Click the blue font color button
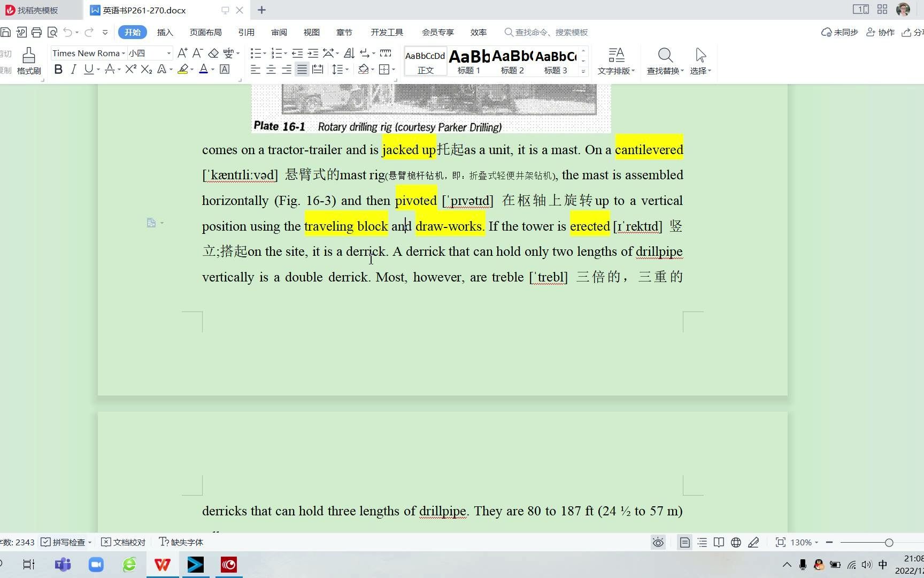Viewport: 924px width, 578px height. tap(203, 69)
